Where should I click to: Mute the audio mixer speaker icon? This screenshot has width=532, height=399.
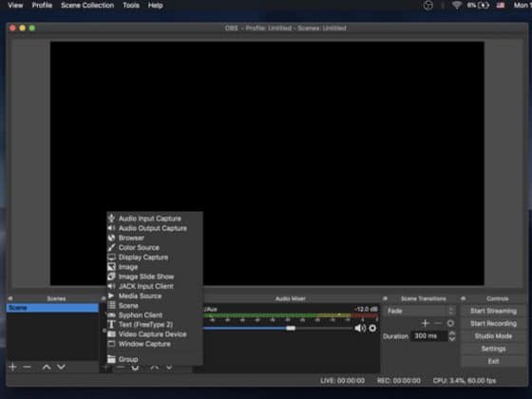coord(360,328)
